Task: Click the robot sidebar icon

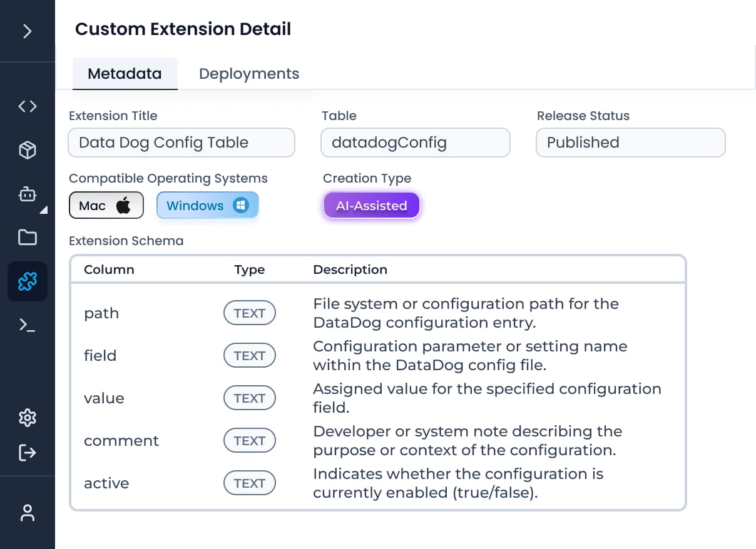Action: click(x=28, y=194)
